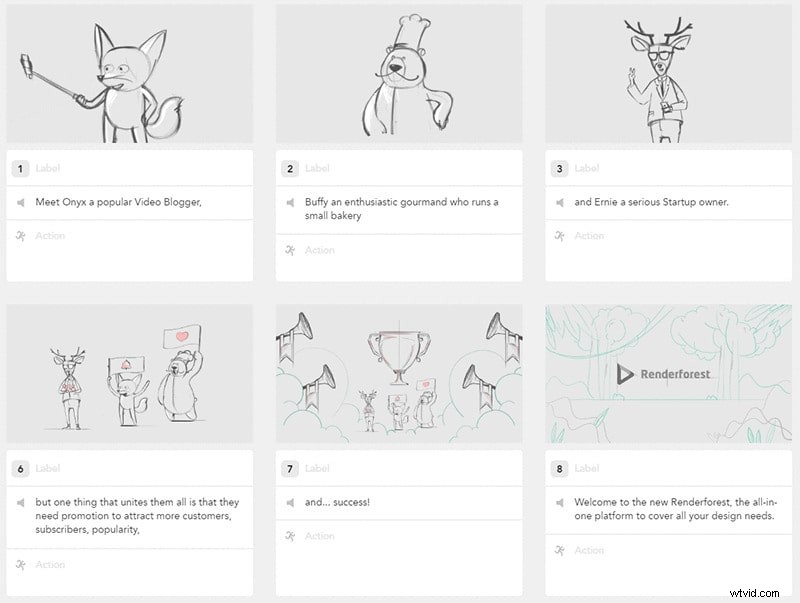Click the action runner icon on scene 1
The width and height of the screenshot is (800, 603).
coord(21,236)
